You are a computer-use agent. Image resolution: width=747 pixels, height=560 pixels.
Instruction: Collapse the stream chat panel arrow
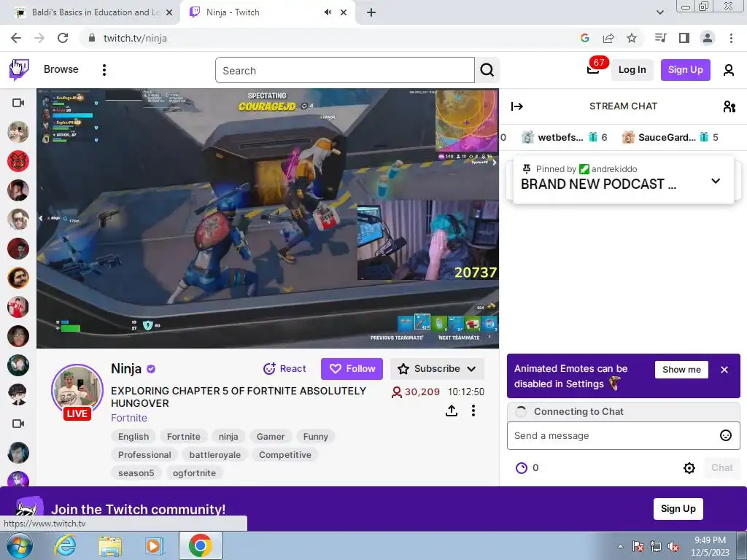coord(517,106)
